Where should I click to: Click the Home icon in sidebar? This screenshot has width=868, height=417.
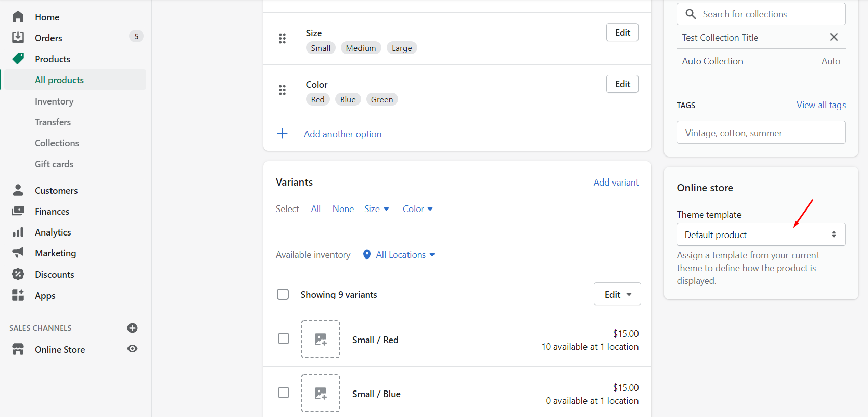[x=18, y=16]
